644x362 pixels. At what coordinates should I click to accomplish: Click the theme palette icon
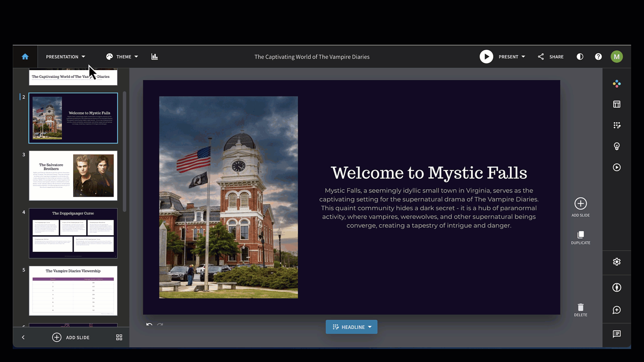click(x=109, y=57)
